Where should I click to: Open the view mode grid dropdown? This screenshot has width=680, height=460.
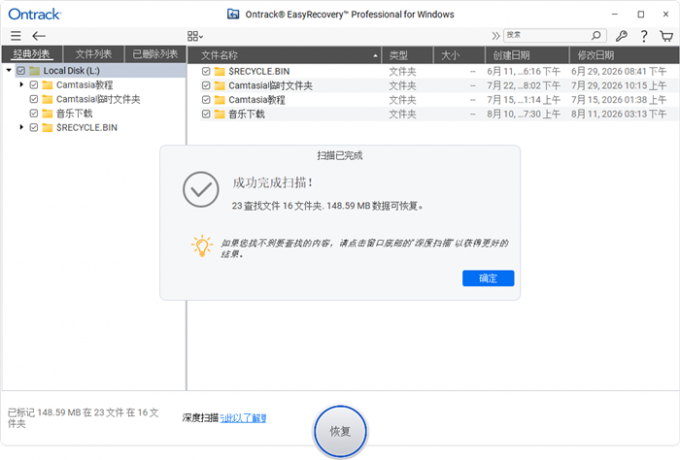(x=195, y=36)
